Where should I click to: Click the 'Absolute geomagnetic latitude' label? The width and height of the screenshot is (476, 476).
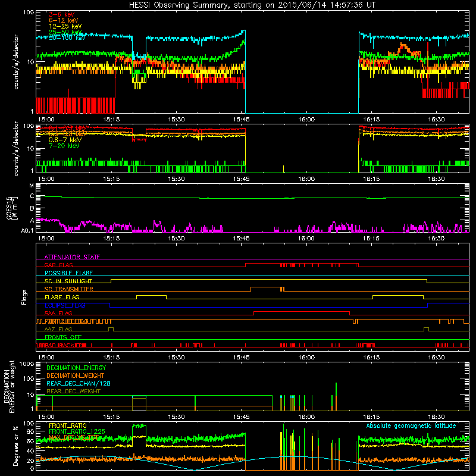point(411,425)
